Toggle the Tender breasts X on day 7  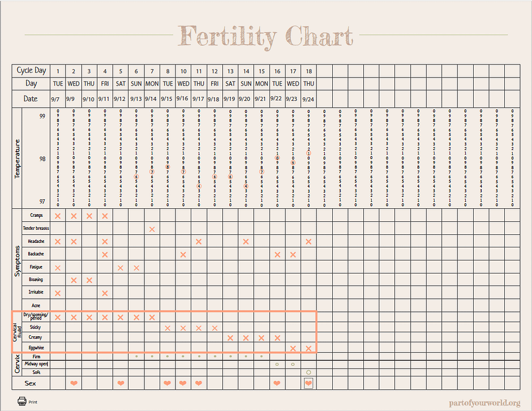pyautogui.click(x=152, y=229)
